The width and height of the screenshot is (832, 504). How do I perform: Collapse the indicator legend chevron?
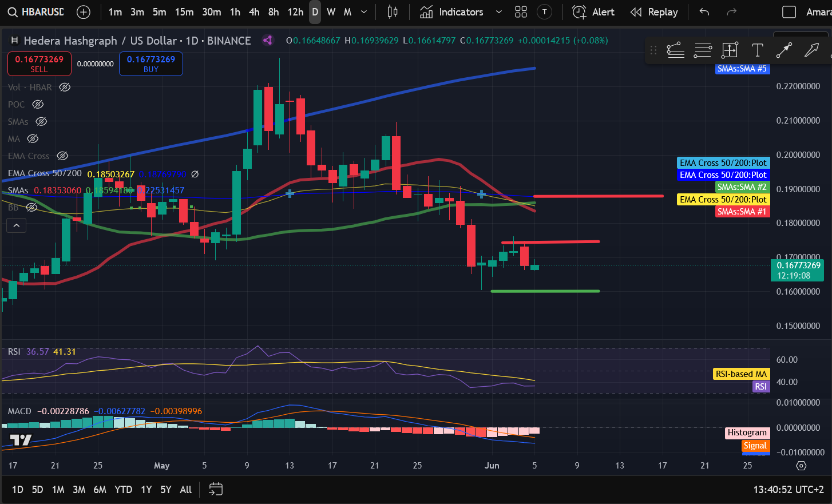pos(17,226)
